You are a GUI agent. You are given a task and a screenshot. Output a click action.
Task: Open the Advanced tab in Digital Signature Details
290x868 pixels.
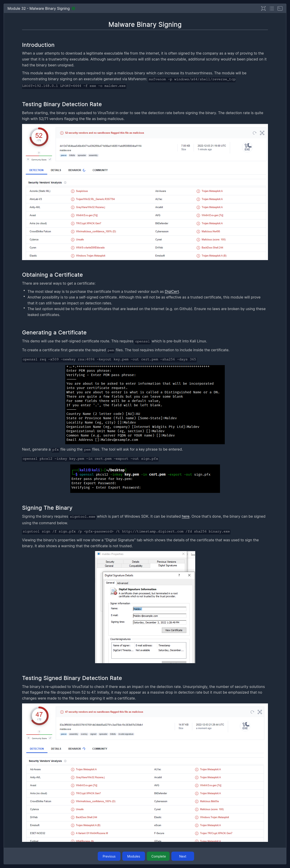click(122, 583)
